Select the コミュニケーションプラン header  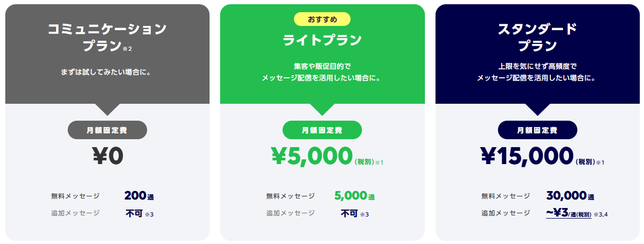[x=107, y=37]
